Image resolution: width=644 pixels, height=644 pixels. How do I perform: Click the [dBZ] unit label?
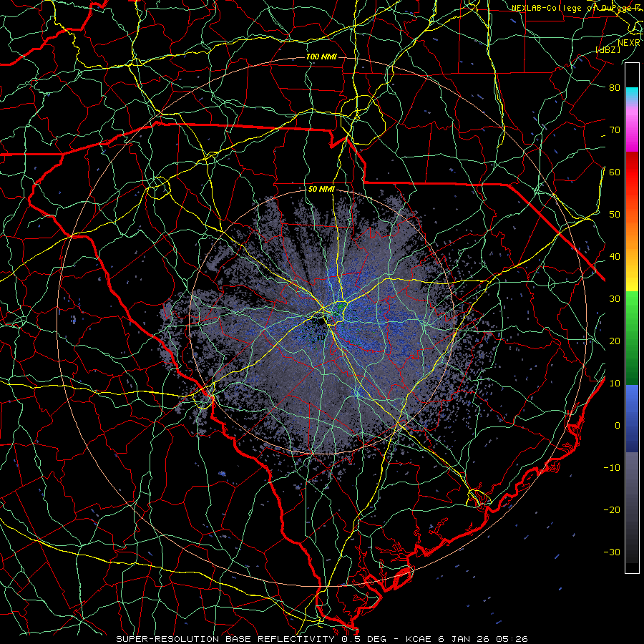(608, 49)
